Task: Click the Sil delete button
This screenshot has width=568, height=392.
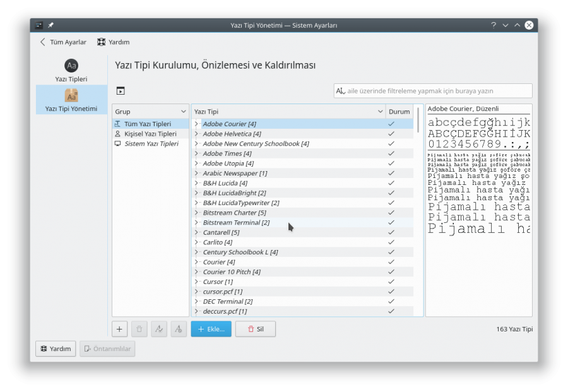Action: point(256,329)
